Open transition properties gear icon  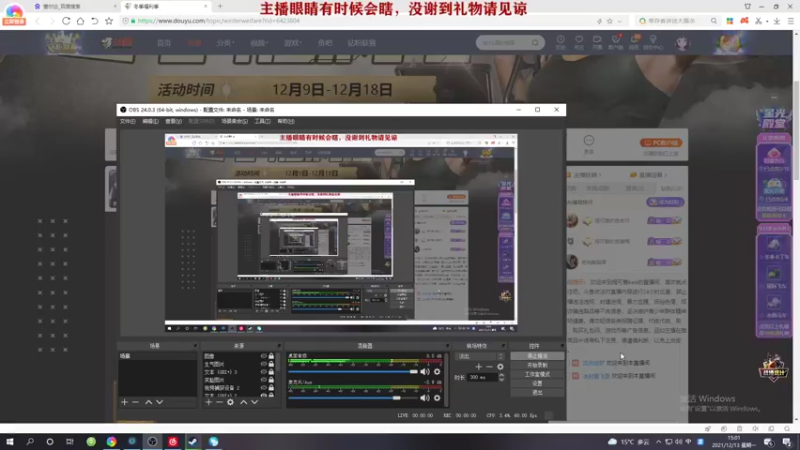click(501, 366)
